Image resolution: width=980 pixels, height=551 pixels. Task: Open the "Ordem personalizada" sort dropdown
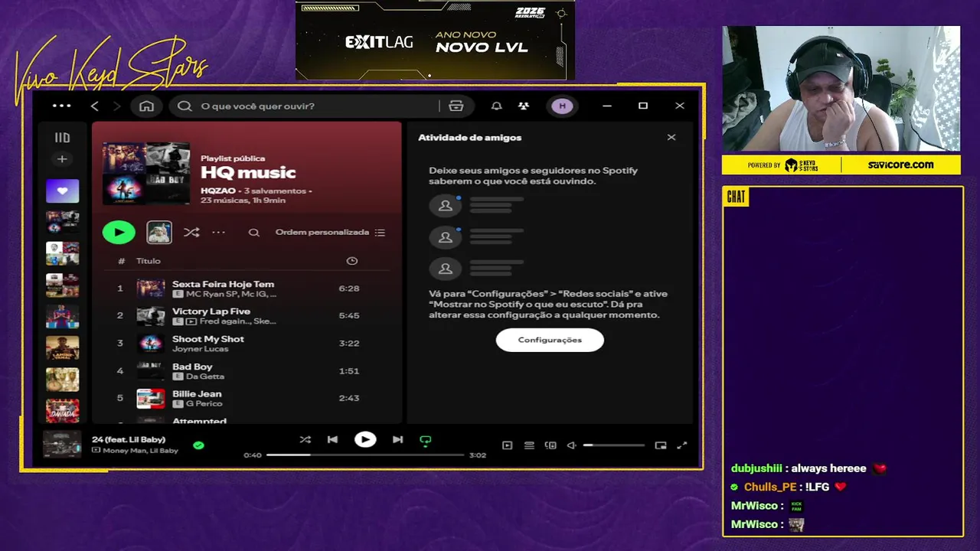(330, 233)
